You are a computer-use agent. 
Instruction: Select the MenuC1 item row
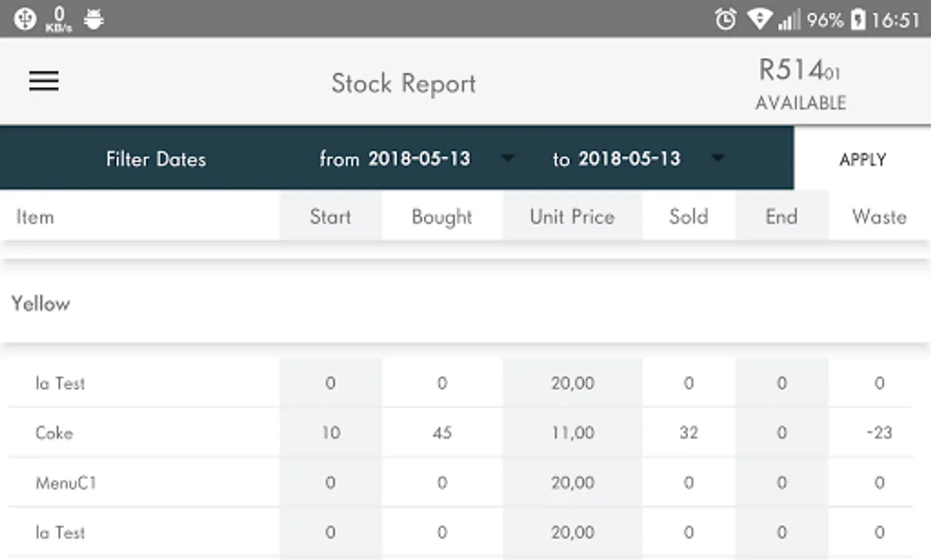[x=66, y=483]
